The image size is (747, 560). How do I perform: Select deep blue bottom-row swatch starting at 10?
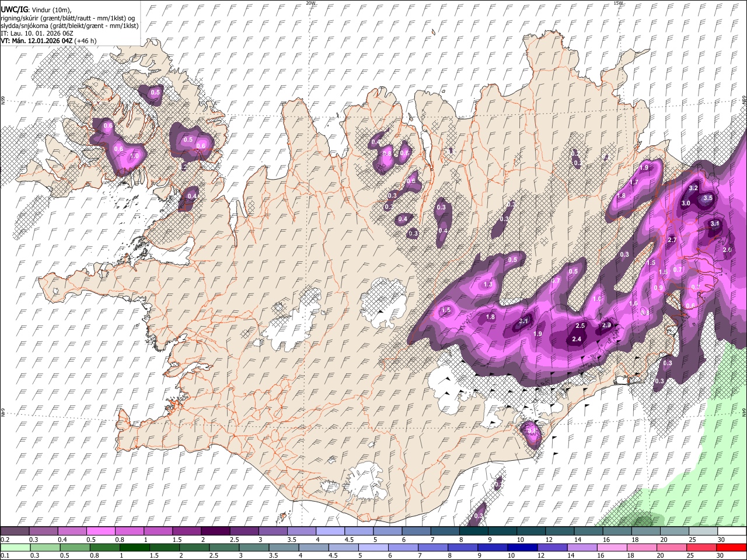pyautogui.click(x=523, y=547)
